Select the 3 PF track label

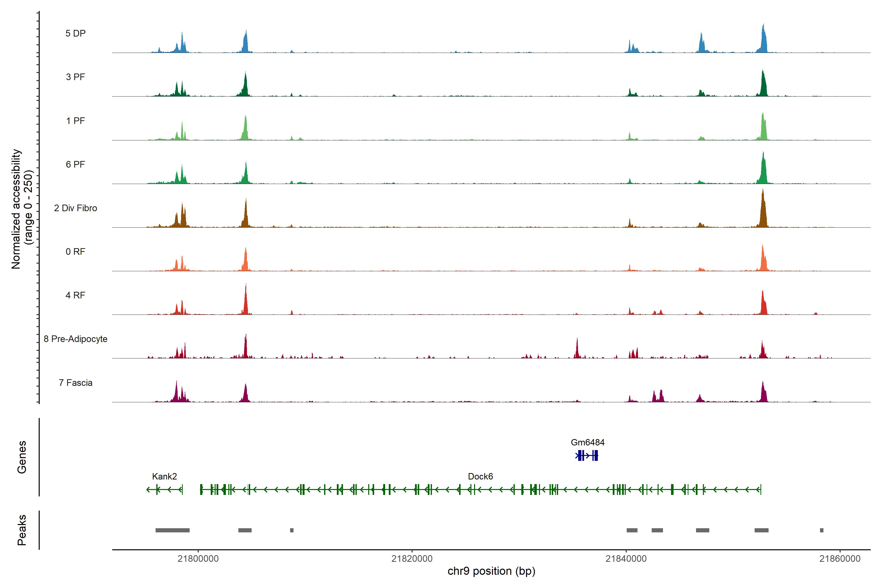(x=75, y=77)
